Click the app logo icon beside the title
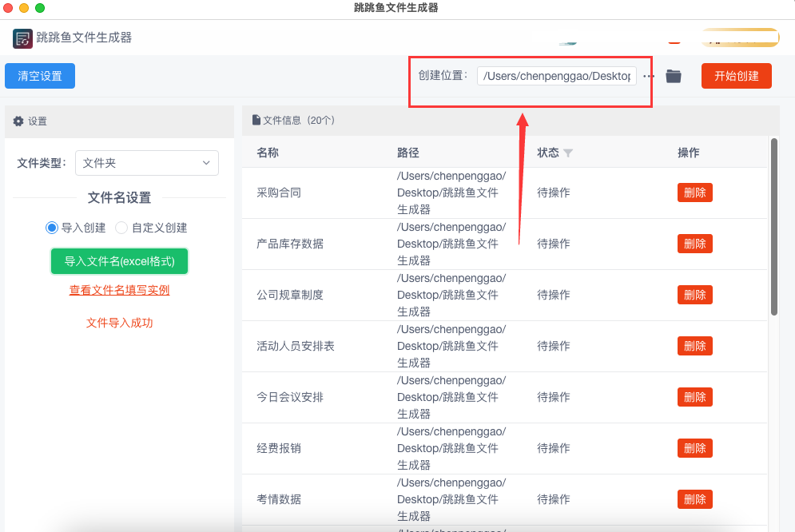 click(22, 38)
